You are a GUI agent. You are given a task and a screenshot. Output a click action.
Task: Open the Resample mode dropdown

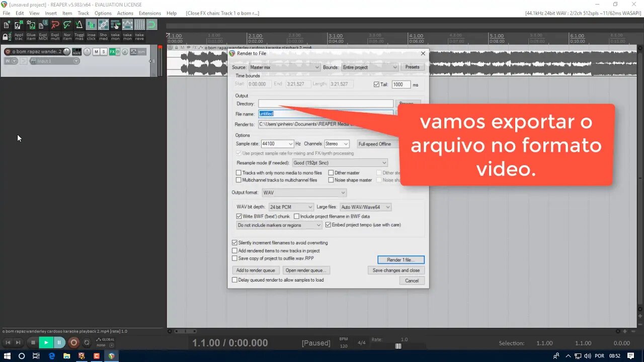point(340,163)
